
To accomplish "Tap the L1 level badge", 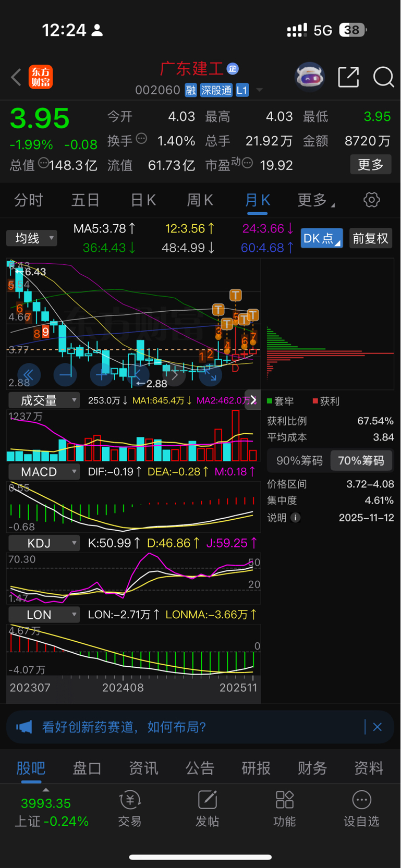I will pyautogui.click(x=242, y=90).
